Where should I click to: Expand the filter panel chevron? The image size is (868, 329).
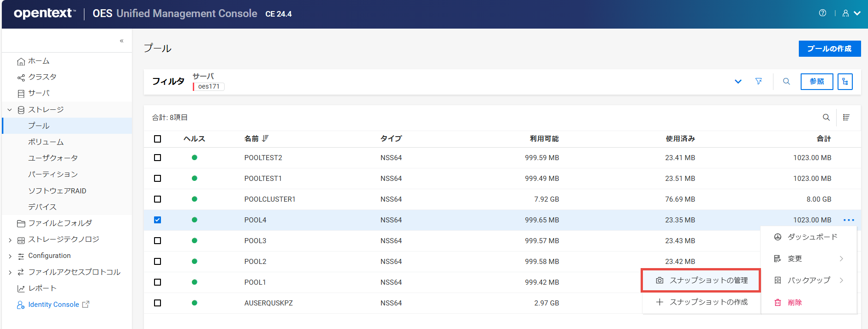(738, 81)
